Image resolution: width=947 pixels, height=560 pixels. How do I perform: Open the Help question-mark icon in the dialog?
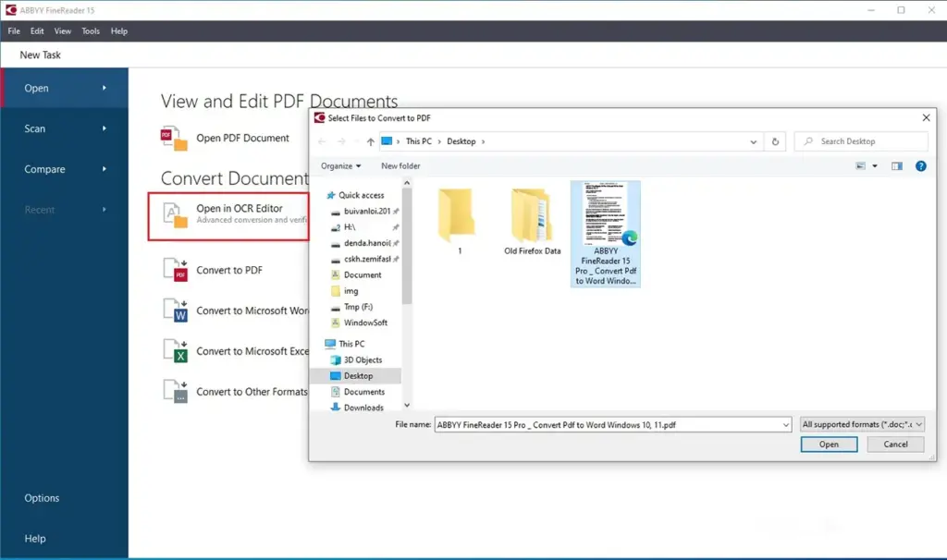pos(921,166)
